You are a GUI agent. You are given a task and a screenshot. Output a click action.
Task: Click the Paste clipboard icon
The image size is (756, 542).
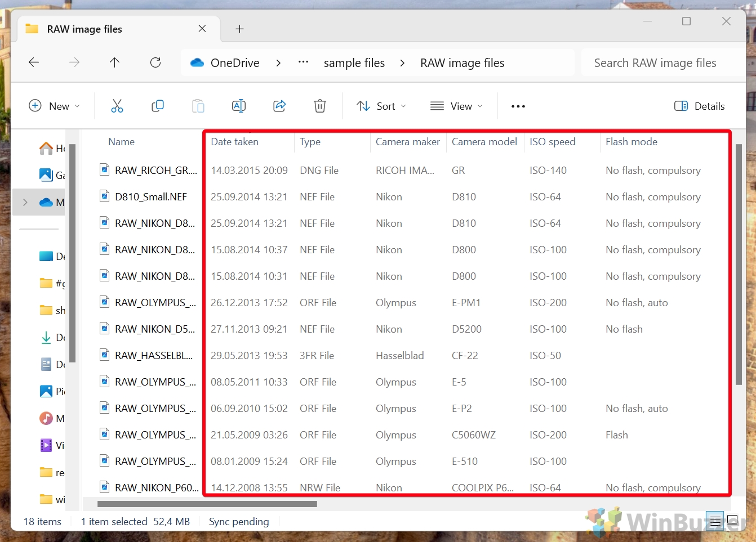click(x=198, y=106)
